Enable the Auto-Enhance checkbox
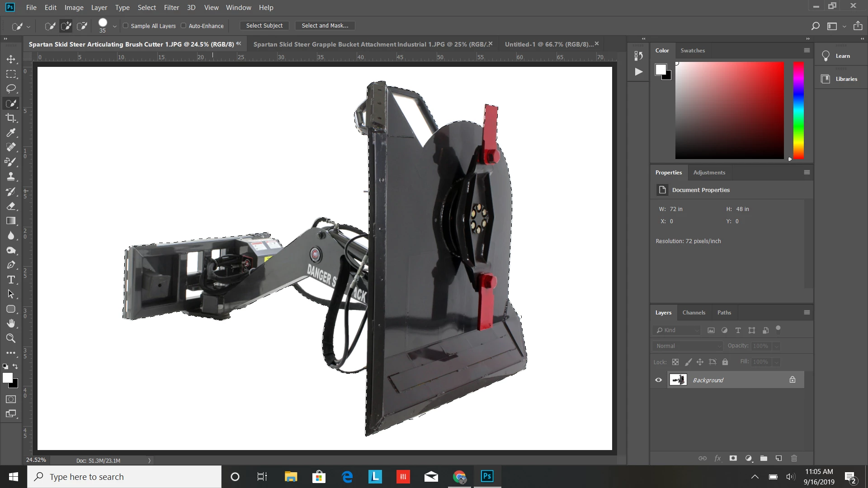The width and height of the screenshot is (868, 488). pos(184,26)
